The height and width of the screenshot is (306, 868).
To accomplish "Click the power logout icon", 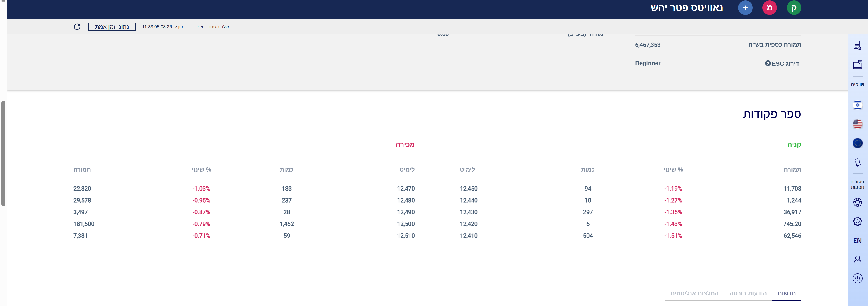I will pyautogui.click(x=857, y=278).
